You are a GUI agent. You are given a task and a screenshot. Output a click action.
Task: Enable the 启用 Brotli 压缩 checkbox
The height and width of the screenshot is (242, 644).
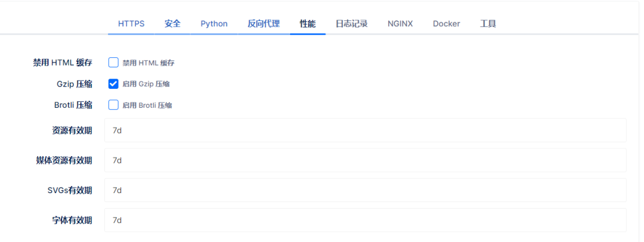[x=113, y=105]
